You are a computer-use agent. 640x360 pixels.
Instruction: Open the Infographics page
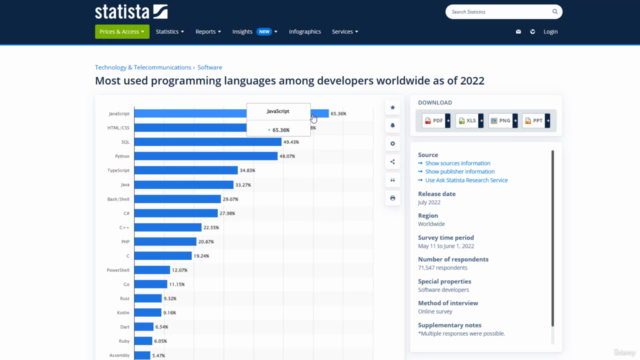point(305,31)
